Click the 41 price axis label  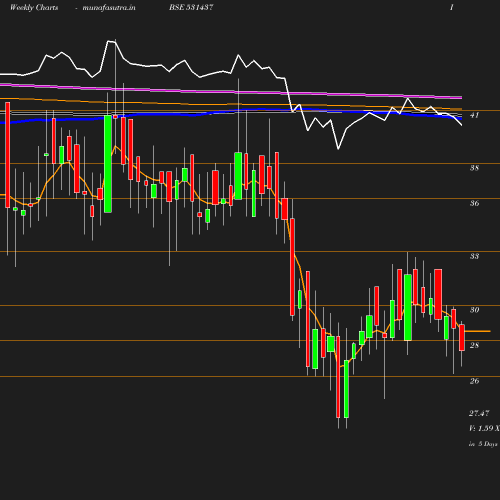click(x=474, y=115)
